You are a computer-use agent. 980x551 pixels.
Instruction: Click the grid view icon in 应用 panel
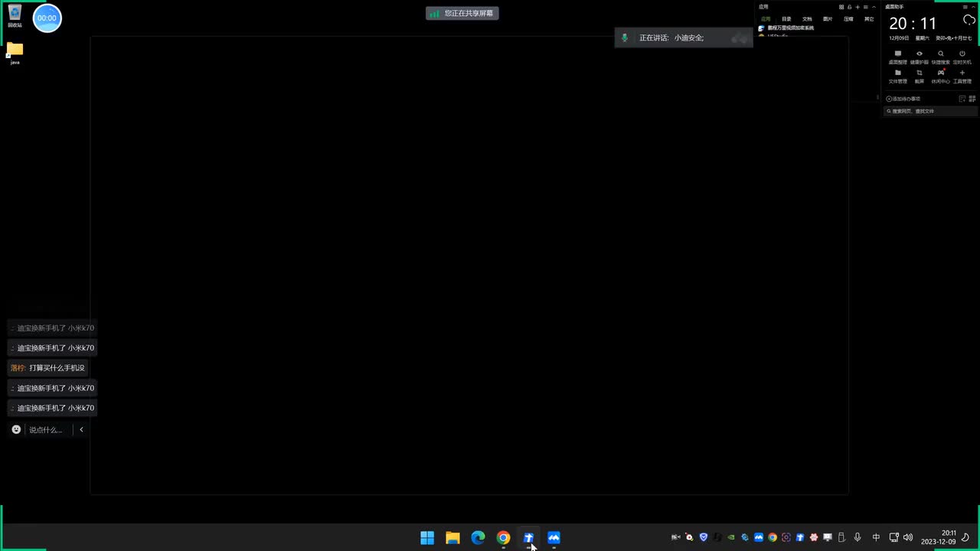coord(841,7)
